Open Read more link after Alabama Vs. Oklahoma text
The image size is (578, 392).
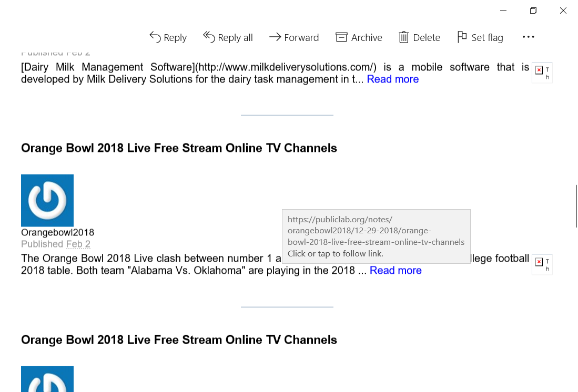click(x=396, y=271)
